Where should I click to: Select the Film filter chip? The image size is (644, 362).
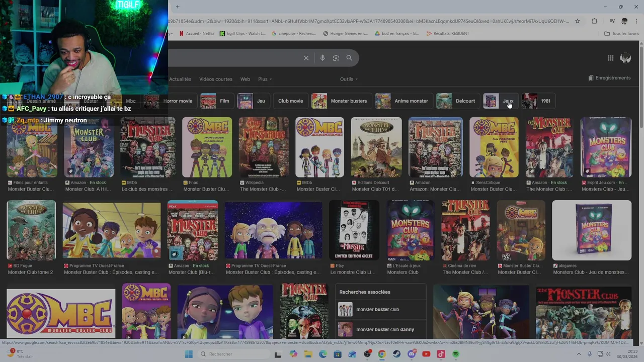(216, 101)
